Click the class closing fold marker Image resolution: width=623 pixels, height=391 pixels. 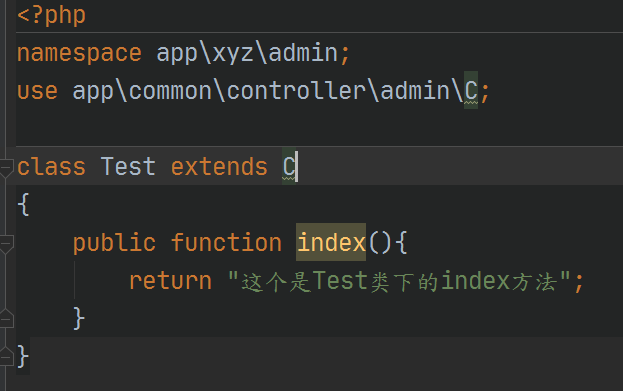[6, 356]
